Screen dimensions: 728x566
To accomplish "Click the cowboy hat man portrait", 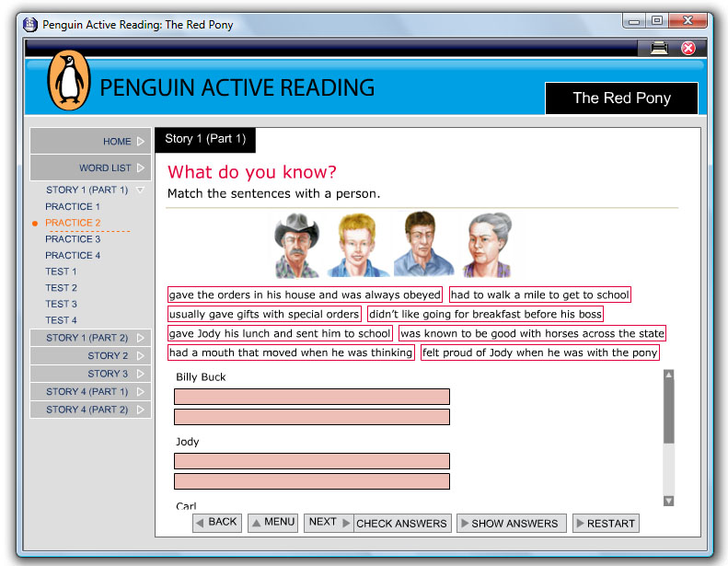I will coord(297,245).
